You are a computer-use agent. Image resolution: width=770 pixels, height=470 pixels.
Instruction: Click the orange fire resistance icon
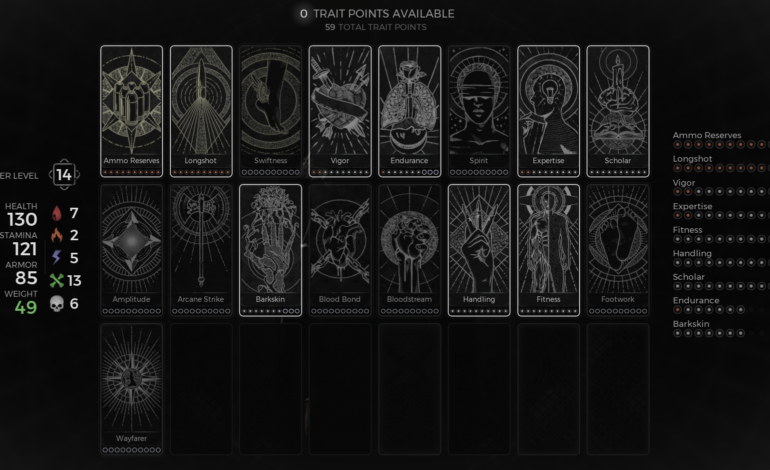click(57, 235)
